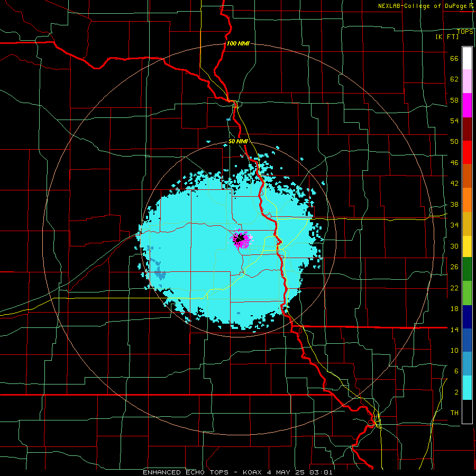The width and height of the screenshot is (476, 476).
Task: Click the 03:01 timestamp in caption
Action: tap(321, 472)
